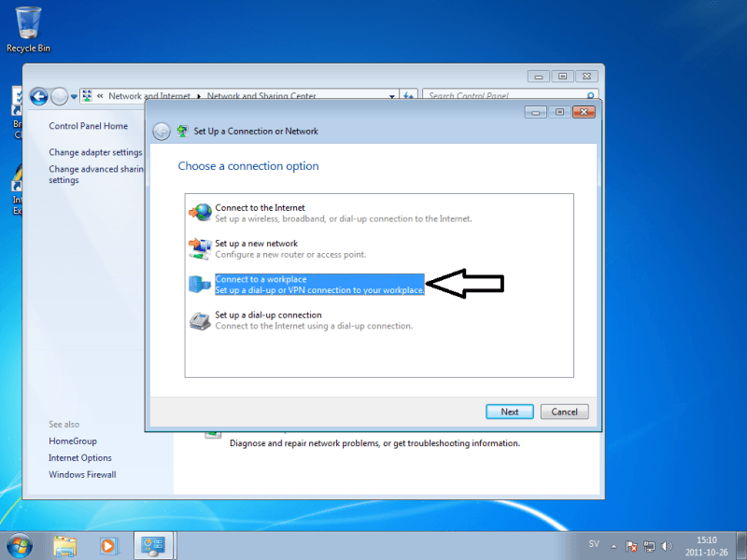The image size is (747, 560).
Task: Click the Connect to the Internet globe icon
Action: (x=200, y=213)
